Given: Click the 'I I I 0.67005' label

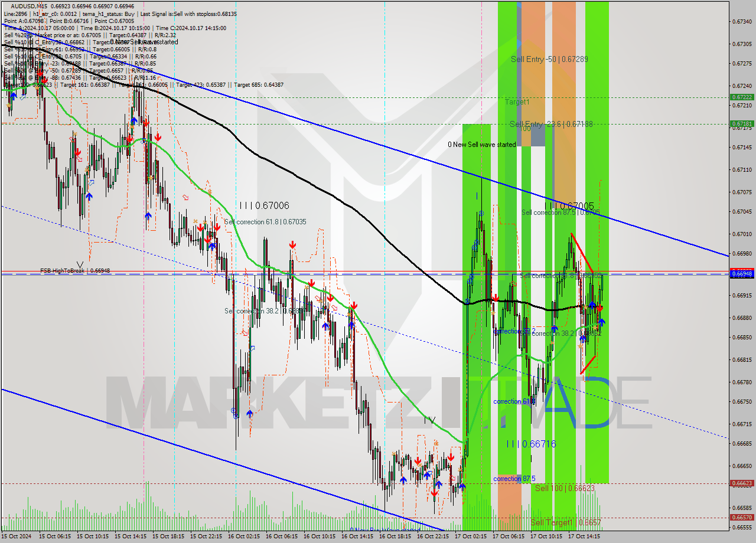Looking at the screenshot, I should tap(569, 206).
